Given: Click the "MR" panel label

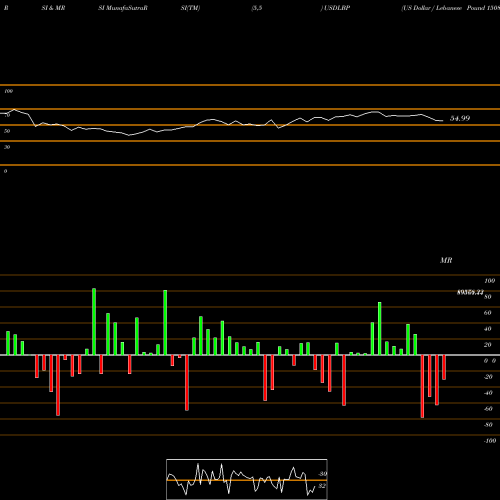Looking at the screenshot, I should tap(446, 260).
